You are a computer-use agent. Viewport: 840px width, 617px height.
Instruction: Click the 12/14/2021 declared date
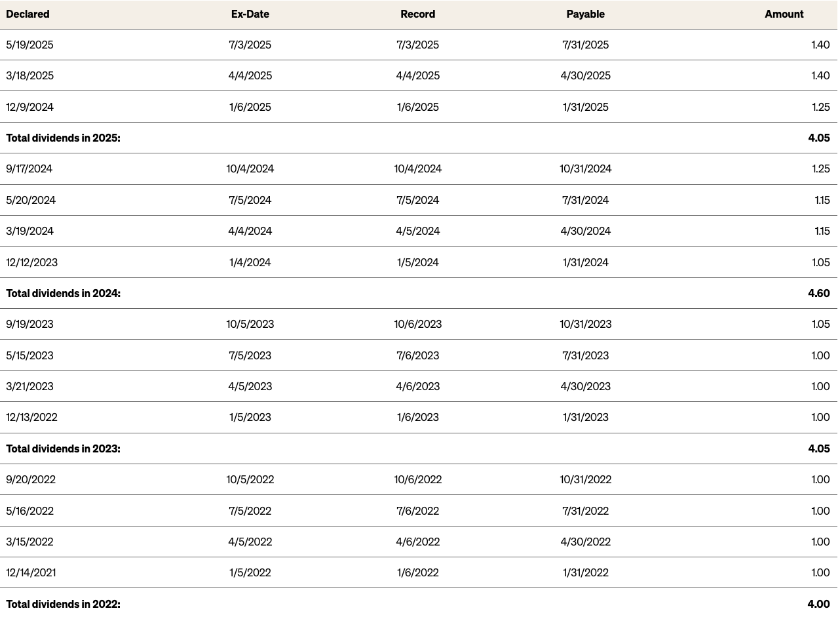(31, 572)
